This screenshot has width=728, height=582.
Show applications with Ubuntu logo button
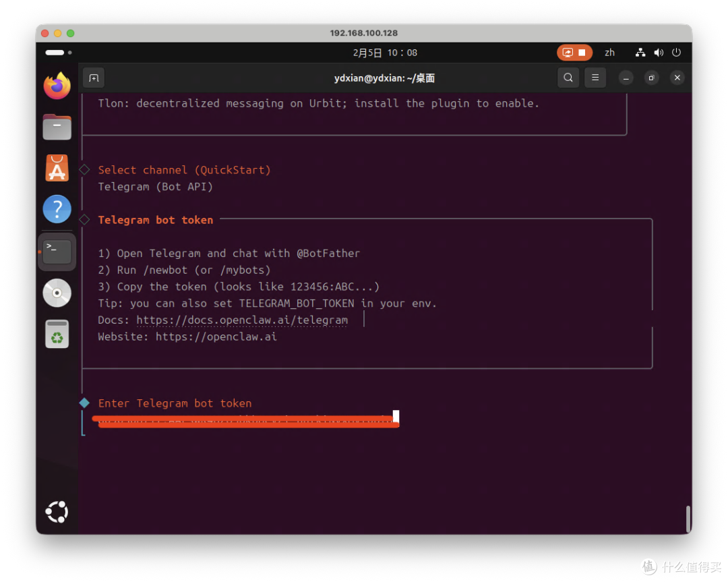pyautogui.click(x=57, y=512)
